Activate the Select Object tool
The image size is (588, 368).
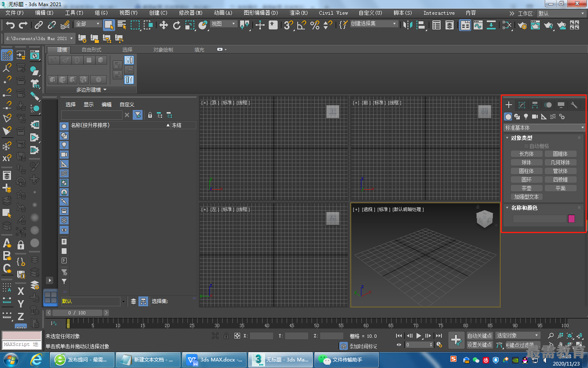[x=109, y=25]
